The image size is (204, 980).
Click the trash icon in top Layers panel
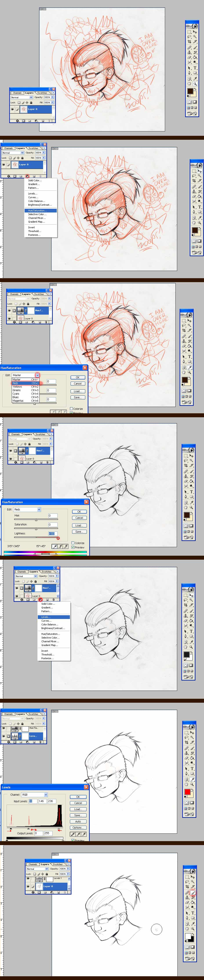tap(49, 121)
